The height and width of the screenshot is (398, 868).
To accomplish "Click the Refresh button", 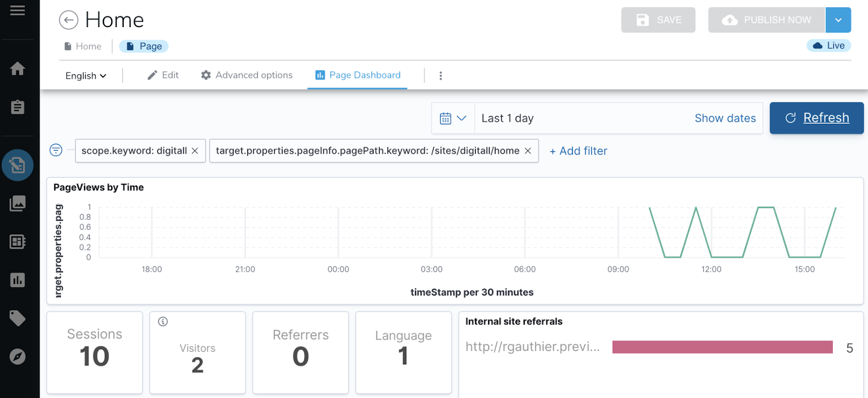I will click(x=816, y=118).
